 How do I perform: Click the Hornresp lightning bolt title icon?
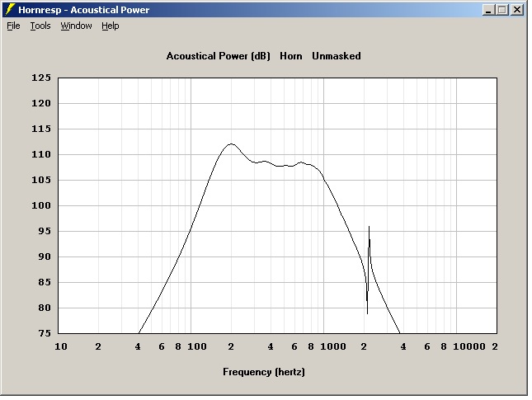coord(11,10)
